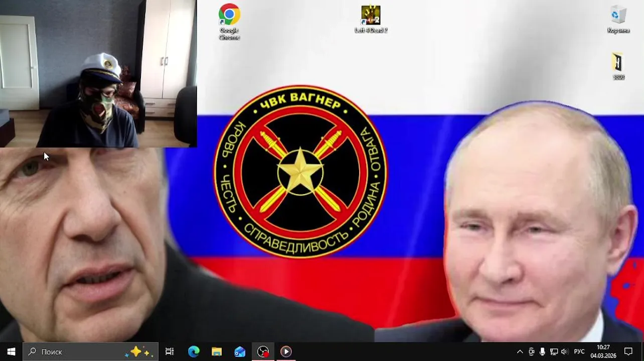Expand the hidden system tray icons
The width and height of the screenshot is (644, 361).
pos(520,351)
